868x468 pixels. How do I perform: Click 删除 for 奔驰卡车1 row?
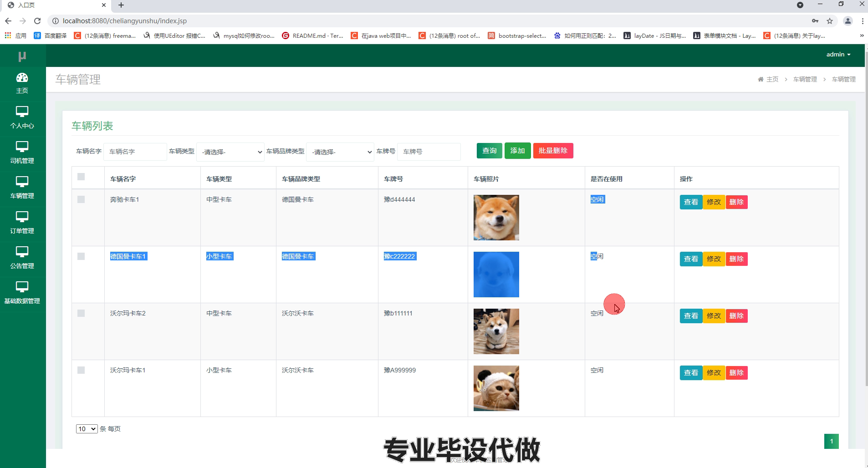[x=736, y=202]
